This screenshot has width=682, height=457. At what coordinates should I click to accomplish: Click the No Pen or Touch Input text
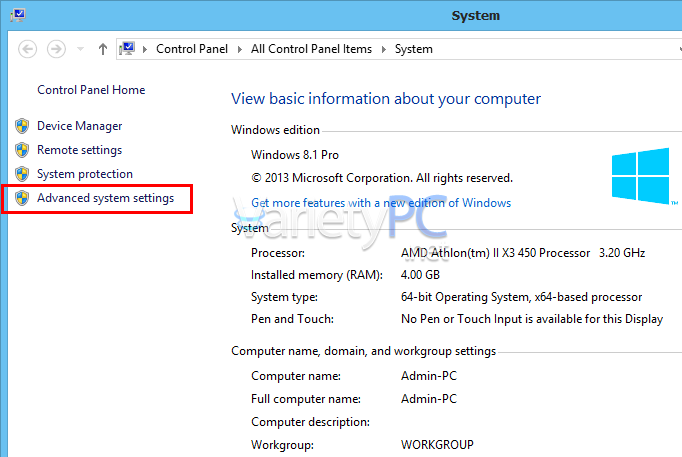tap(532, 319)
